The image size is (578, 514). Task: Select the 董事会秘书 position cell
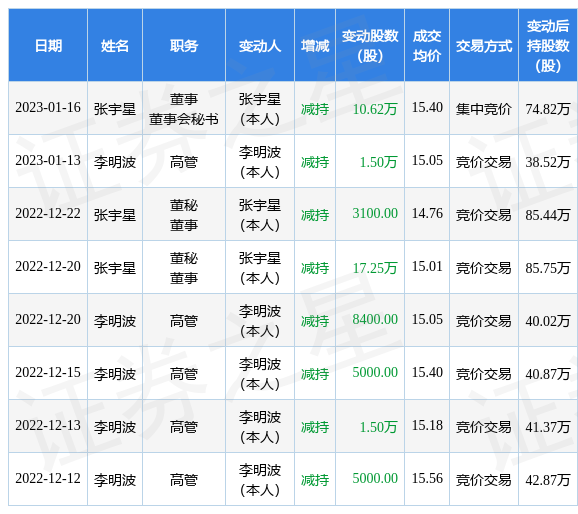coord(184,109)
